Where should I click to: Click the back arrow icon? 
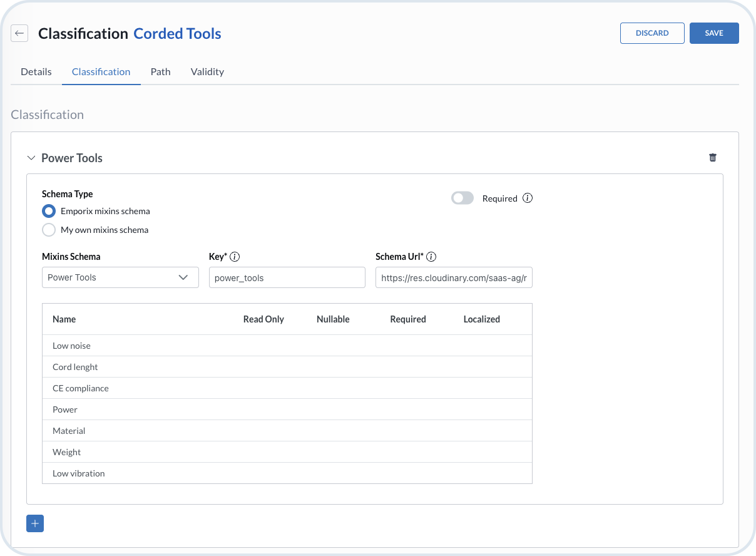pos(19,33)
